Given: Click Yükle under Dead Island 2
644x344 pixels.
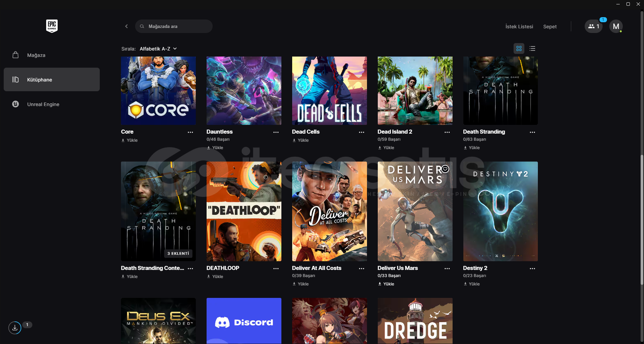Looking at the screenshot, I should click(386, 148).
